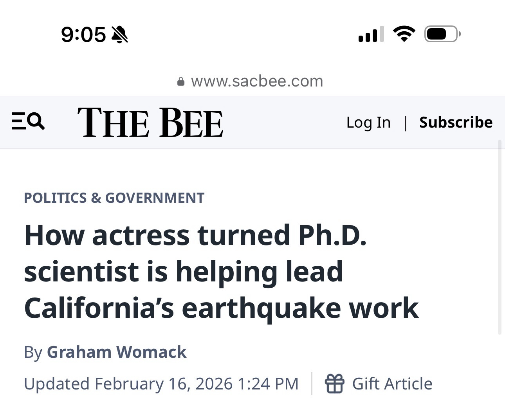This screenshot has height=420, width=505.
Task: Select the www.sacbee.com address field
Action: tap(257, 81)
